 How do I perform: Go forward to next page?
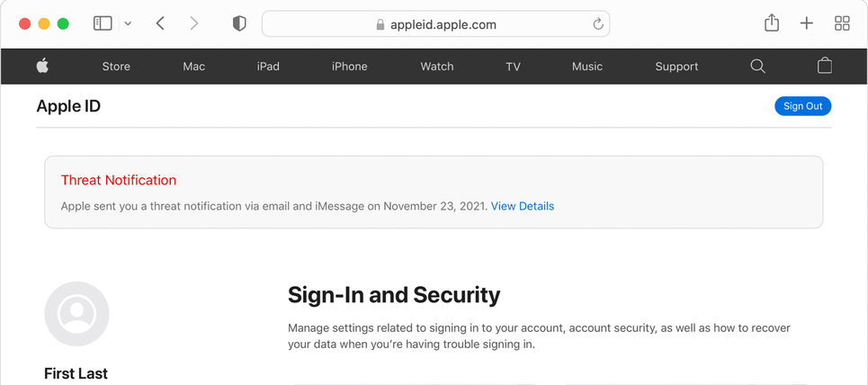(193, 23)
